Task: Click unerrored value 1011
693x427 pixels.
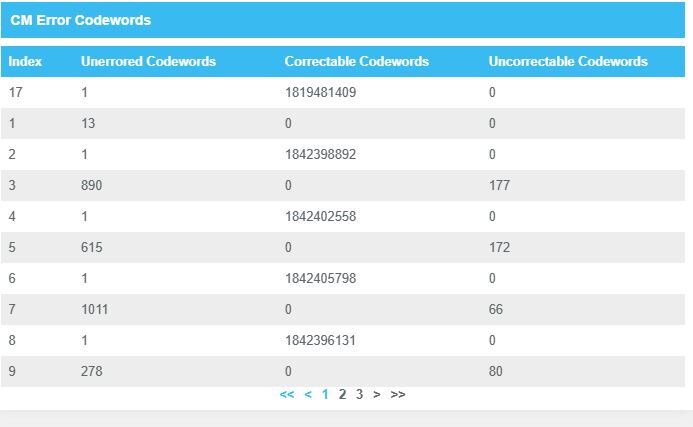Action: tap(95, 309)
